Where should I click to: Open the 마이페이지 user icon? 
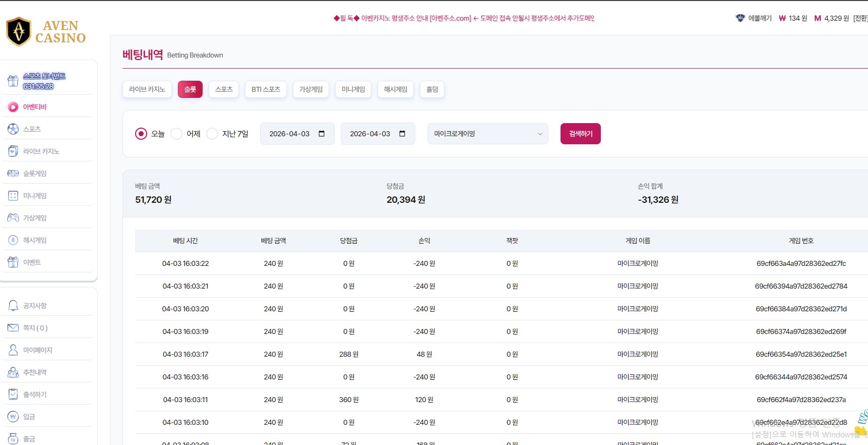13,350
